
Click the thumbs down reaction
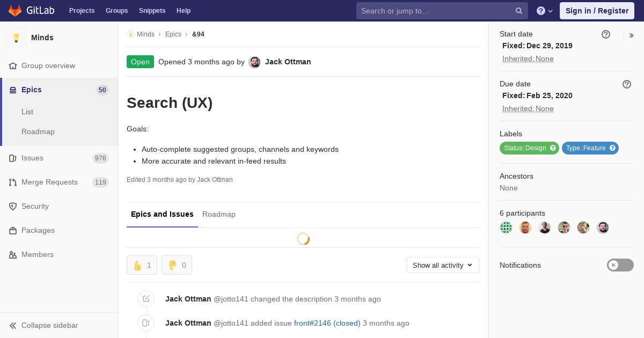[177, 265]
